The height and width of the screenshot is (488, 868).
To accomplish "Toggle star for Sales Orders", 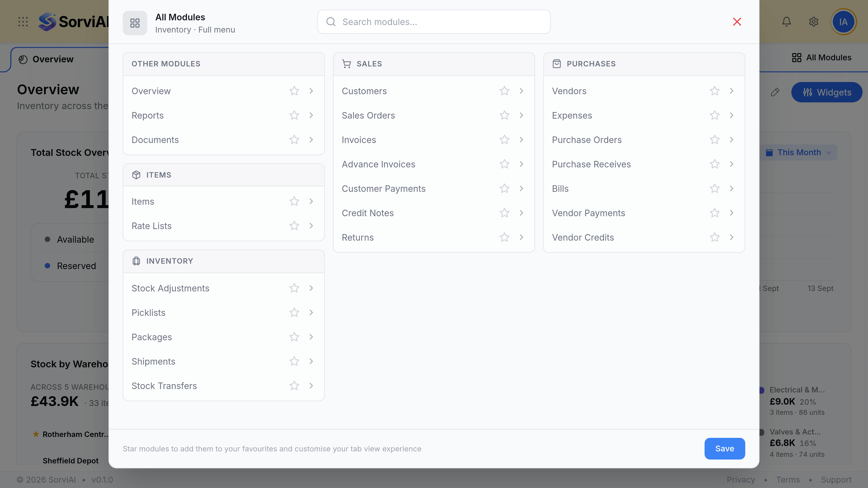I will (x=505, y=115).
